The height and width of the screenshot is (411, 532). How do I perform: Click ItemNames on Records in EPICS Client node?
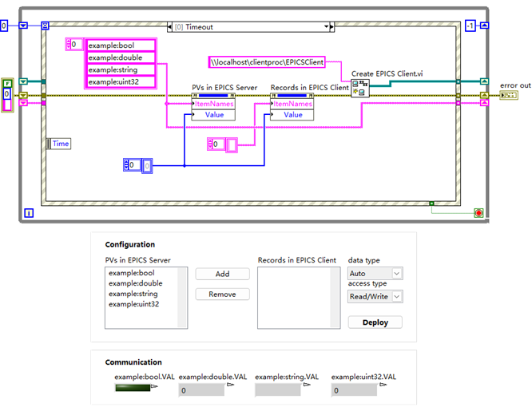click(x=292, y=104)
